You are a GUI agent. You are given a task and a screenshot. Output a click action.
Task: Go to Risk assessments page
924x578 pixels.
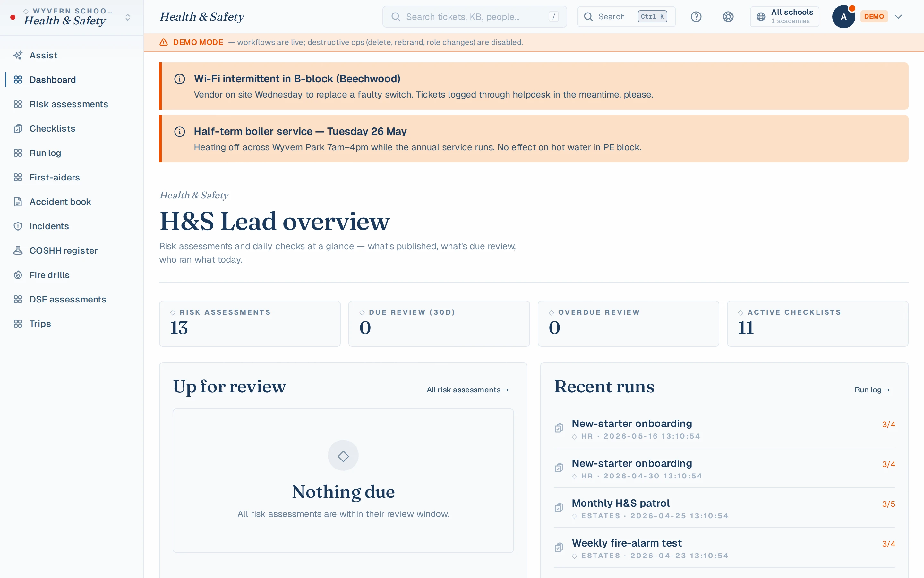(x=72, y=104)
